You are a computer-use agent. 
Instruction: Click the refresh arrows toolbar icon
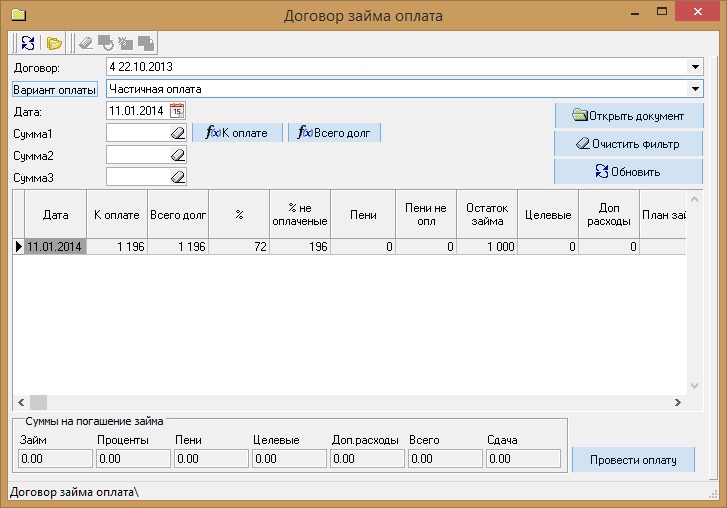28,43
